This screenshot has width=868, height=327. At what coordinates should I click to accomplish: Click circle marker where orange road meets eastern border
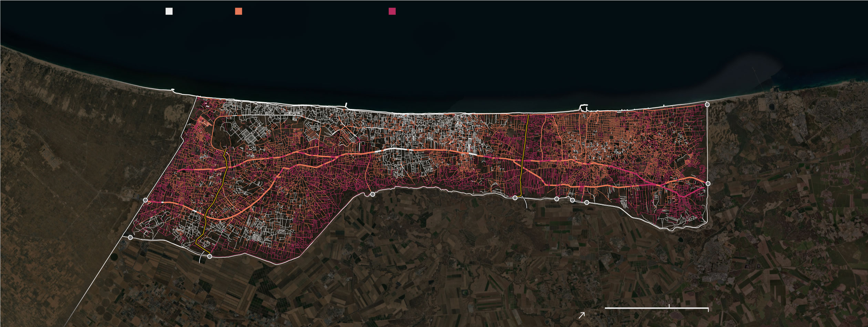708,184
